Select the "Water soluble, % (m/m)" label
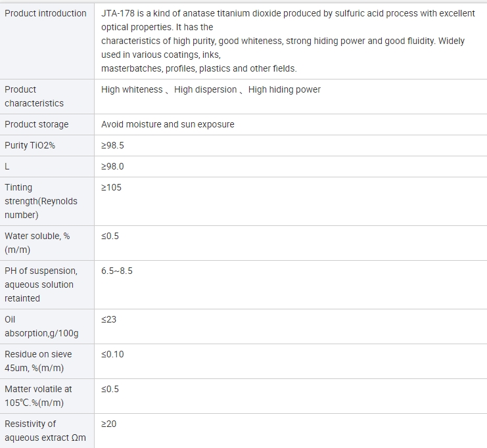Screen dimensions: 487x448 coord(37,243)
